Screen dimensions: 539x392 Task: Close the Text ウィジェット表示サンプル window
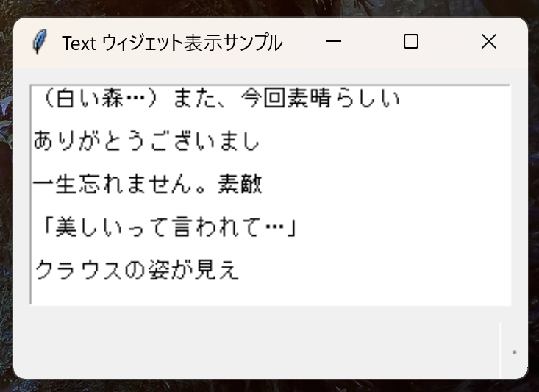tap(488, 42)
